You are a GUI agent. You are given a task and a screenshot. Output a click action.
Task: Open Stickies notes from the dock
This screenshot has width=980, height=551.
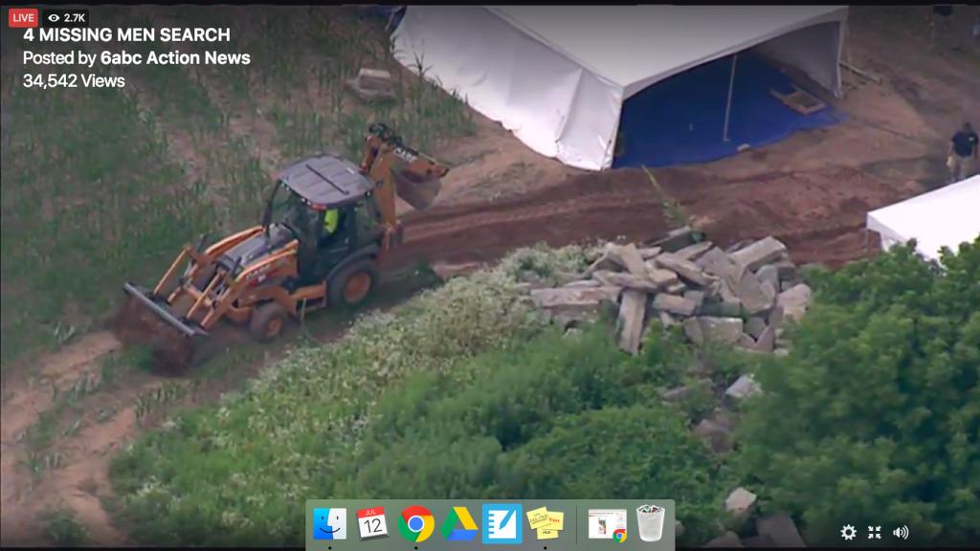click(x=546, y=523)
